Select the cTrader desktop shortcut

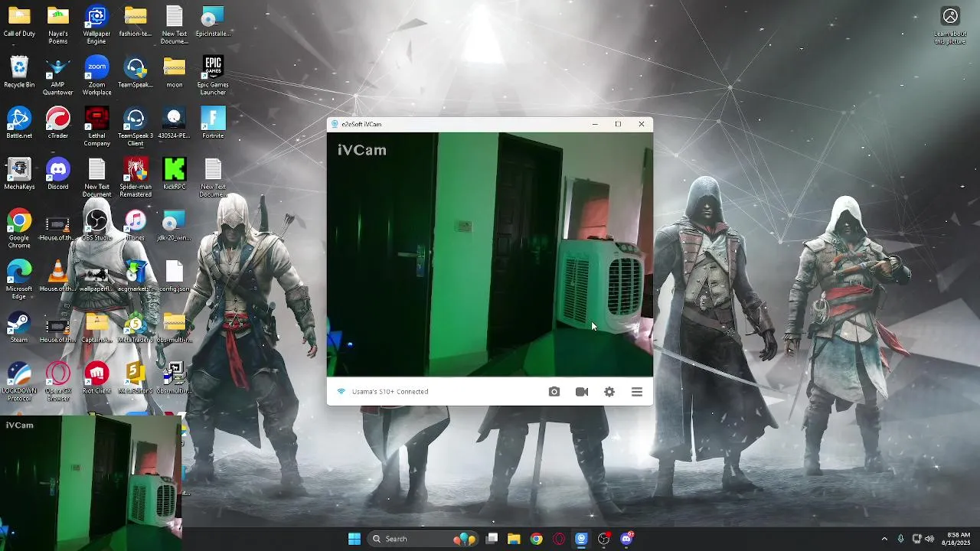(58, 124)
